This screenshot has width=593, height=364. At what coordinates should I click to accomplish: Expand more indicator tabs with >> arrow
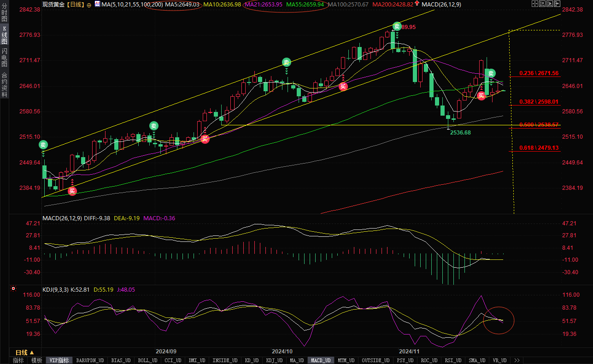pyautogui.click(x=517, y=360)
